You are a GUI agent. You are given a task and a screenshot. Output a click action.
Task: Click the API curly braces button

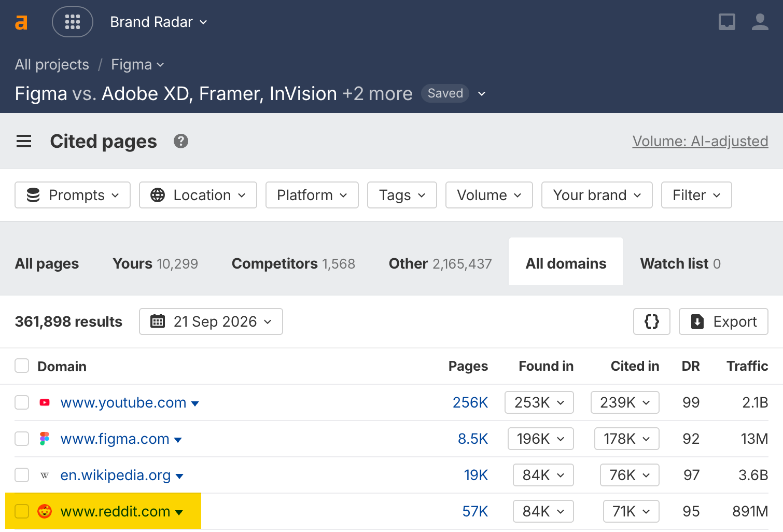[x=652, y=321]
